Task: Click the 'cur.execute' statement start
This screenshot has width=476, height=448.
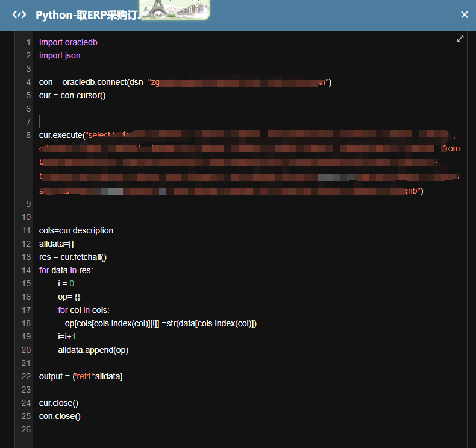Action: click(61, 135)
